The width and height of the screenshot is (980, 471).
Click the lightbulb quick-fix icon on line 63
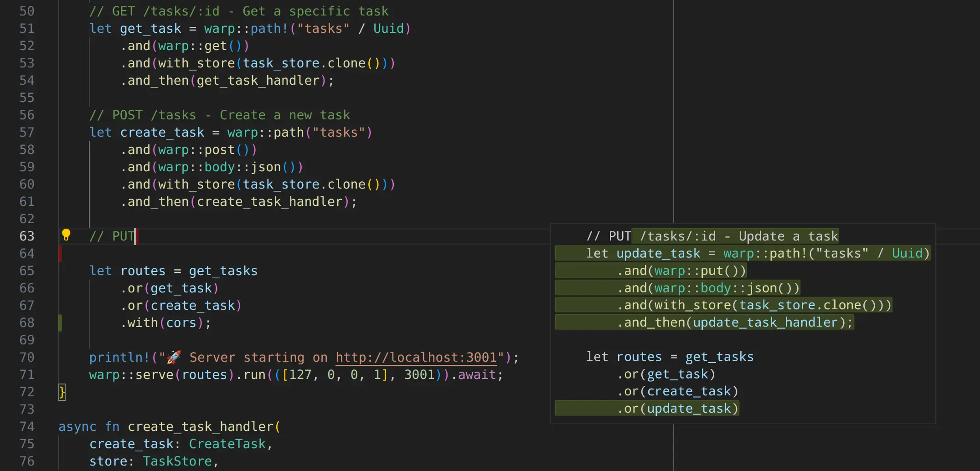(67, 235)
